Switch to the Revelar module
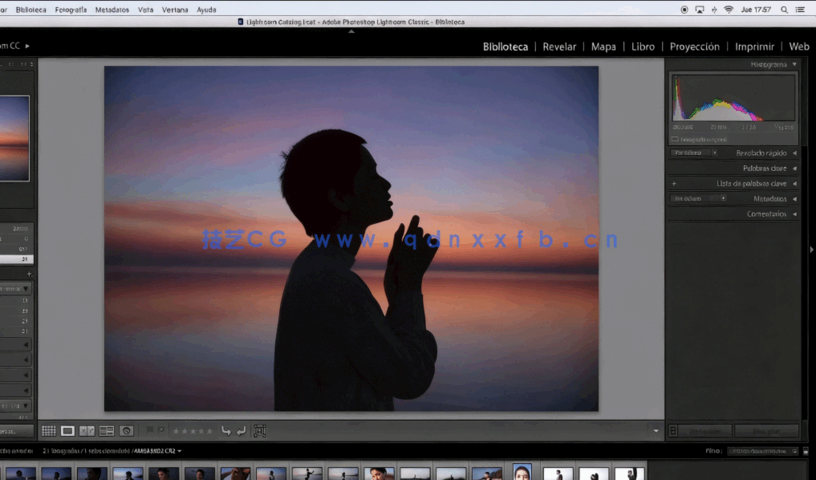816x480 pixels. click(x=559, y=46)
